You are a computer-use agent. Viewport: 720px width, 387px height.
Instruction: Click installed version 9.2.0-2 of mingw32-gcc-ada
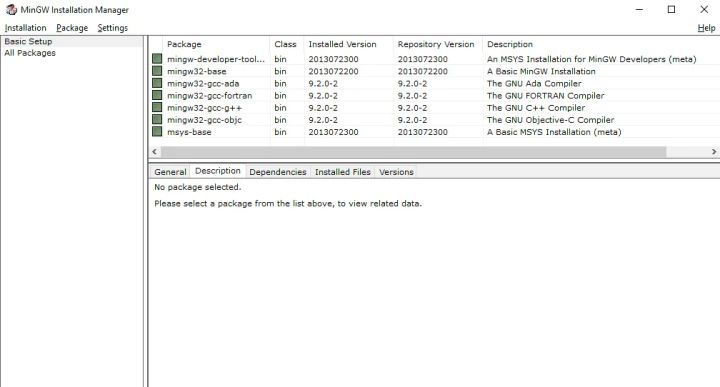pyautogui.click(x=323, y=84)
